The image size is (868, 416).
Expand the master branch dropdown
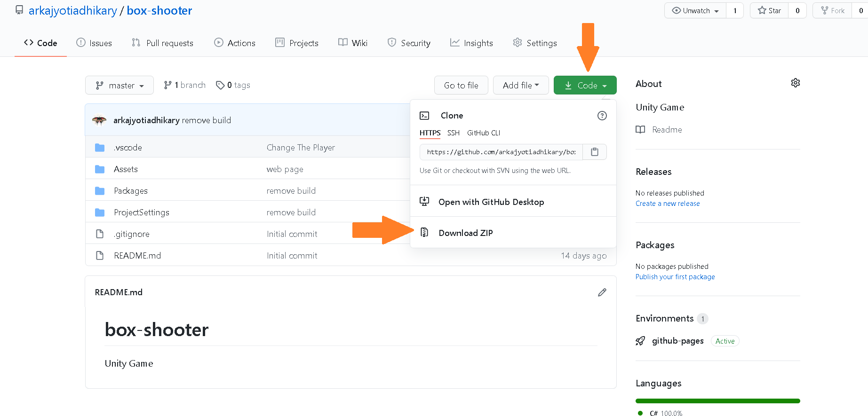pyautogui.click(x=119, y=85)
